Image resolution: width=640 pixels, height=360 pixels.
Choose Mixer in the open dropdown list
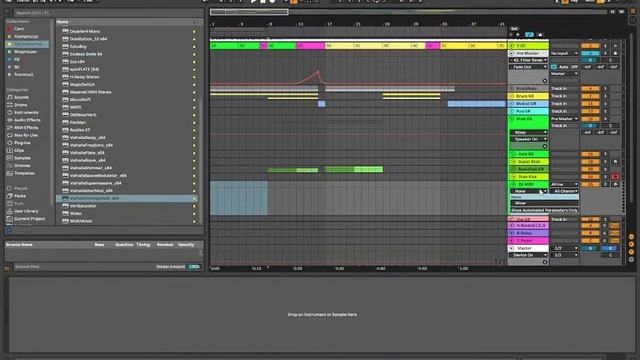pyautogui.click(x=544, y=203)
